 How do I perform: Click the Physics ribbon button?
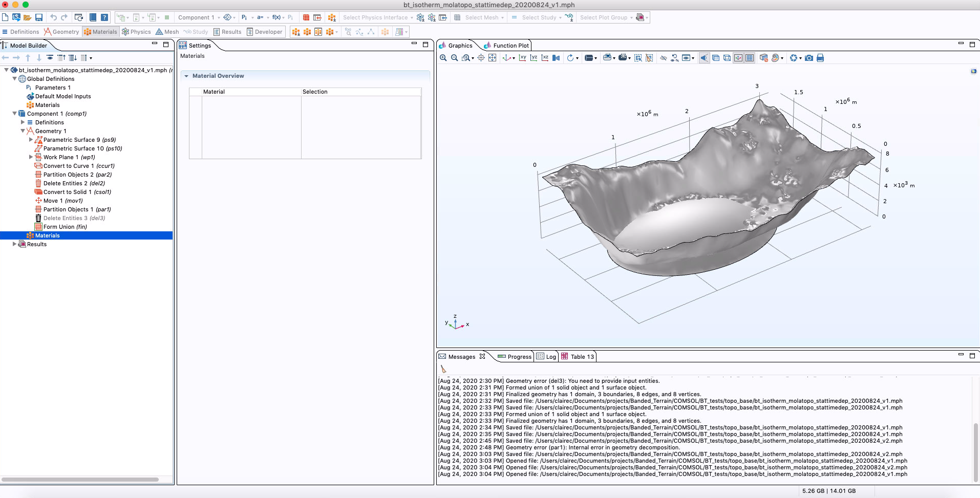[x=136, y=32]
